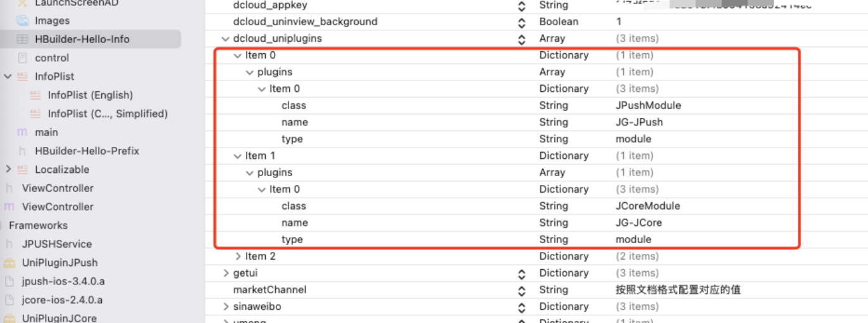Open type stepper for dcloud_uninview_background
Image resolution: width=868 pixels, height=323 pixels.
click(x=521, y=22)
